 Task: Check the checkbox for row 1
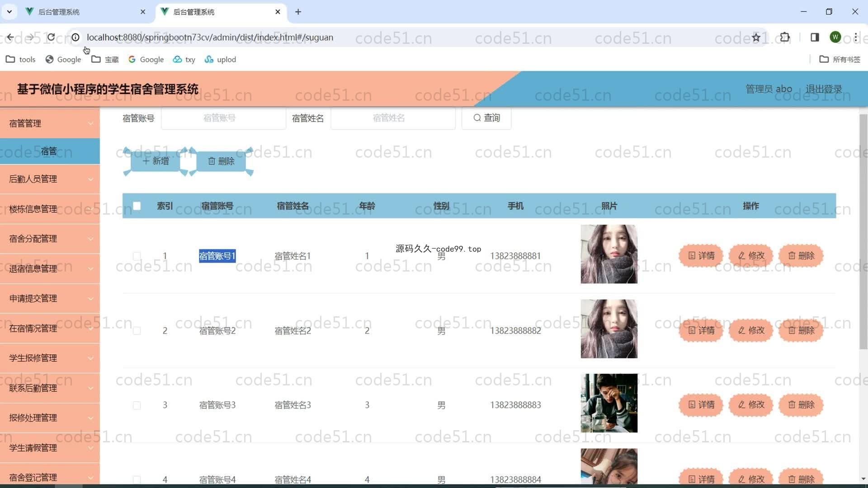[137, 256]
